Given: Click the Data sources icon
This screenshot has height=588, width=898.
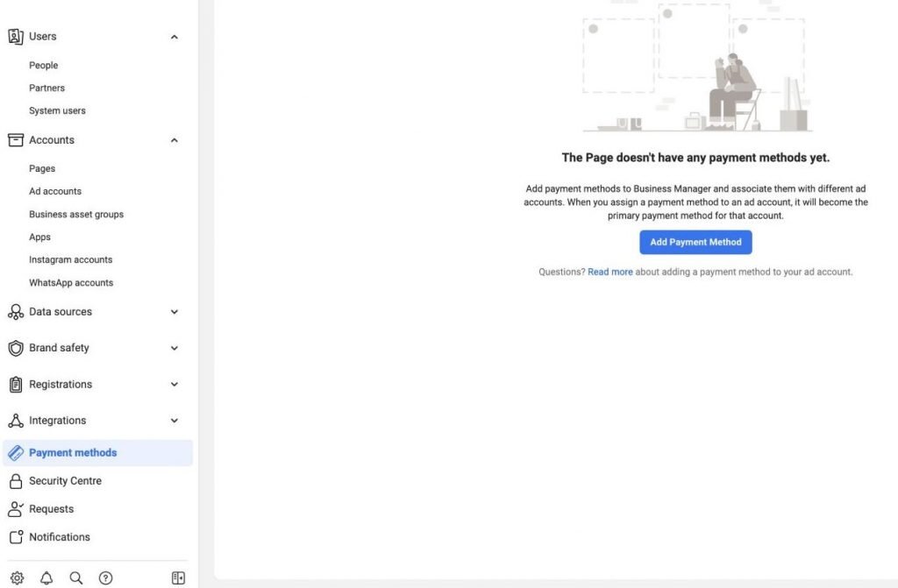Looking at the screenshot, I should (16, 312).
